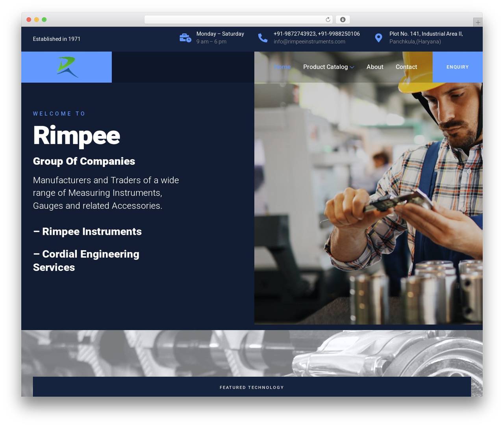Screen dimensions: 504x427
Task: Click the info@rimpeeinstruments.com email link
Action: 309,42
